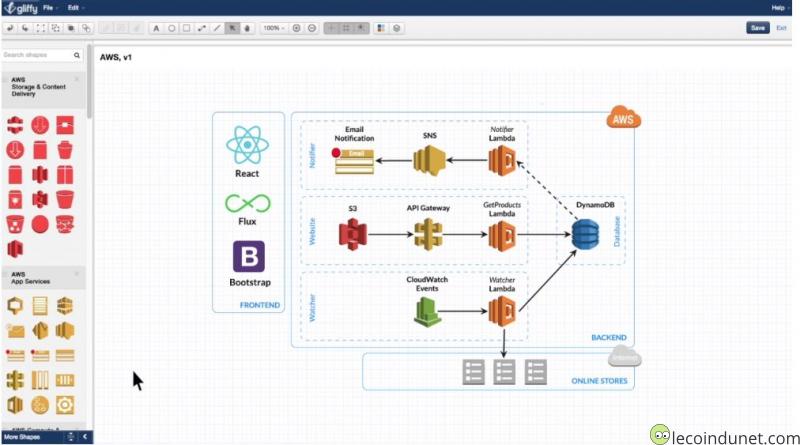Collapse the shapes sidebar with chevron

pyautogui.click(x=85, y=437)
